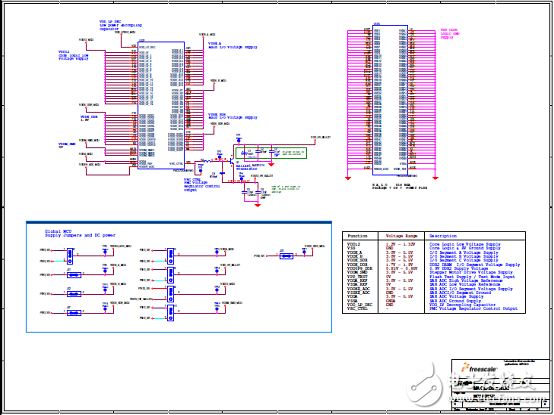Click the circular watermark logo at bottom right
This screenshot has height=415, width=554.
(x=424, y=387)
